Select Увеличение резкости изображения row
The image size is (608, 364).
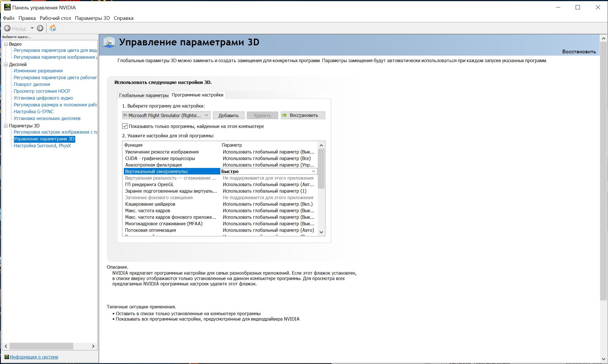220,152
